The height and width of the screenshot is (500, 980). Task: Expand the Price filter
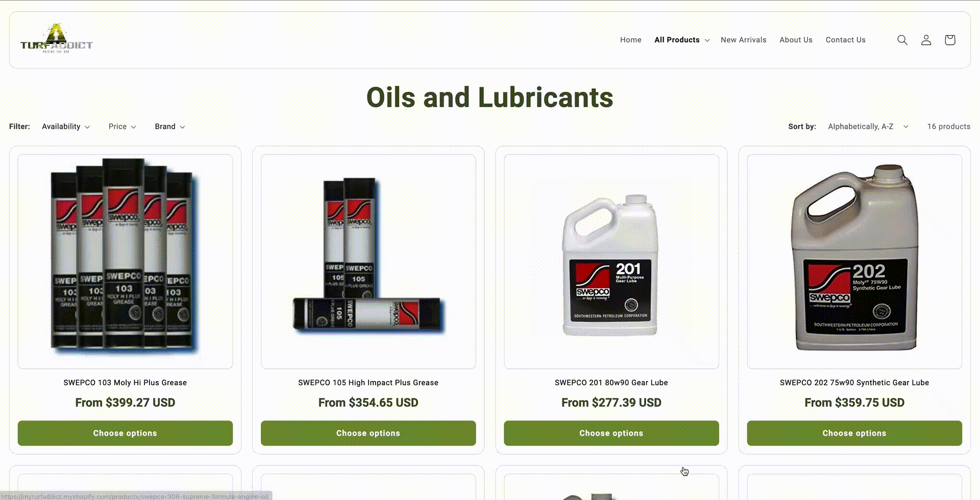pos(122,127)
